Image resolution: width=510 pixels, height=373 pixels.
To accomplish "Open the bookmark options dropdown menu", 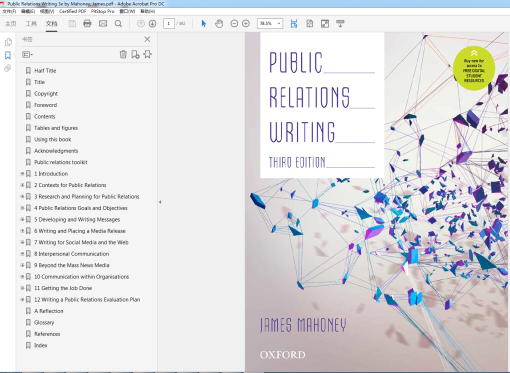I will coord(27,54).
